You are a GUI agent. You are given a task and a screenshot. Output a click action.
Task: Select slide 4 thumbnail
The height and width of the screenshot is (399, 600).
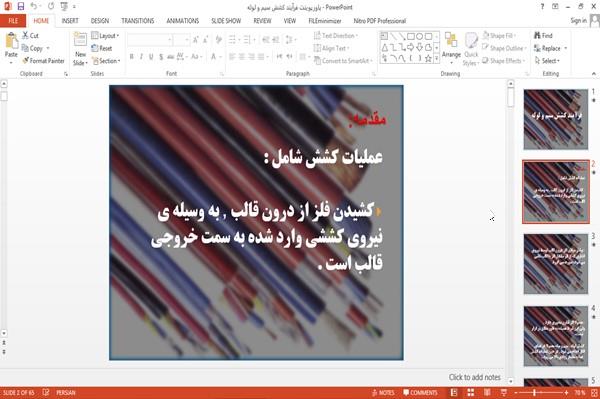[x=556, y=336]
